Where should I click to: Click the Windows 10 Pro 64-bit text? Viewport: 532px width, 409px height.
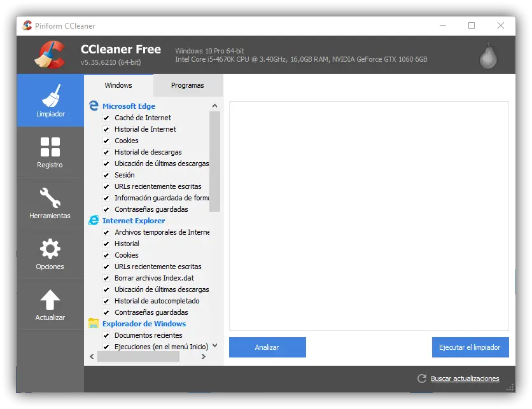point(209,51)
